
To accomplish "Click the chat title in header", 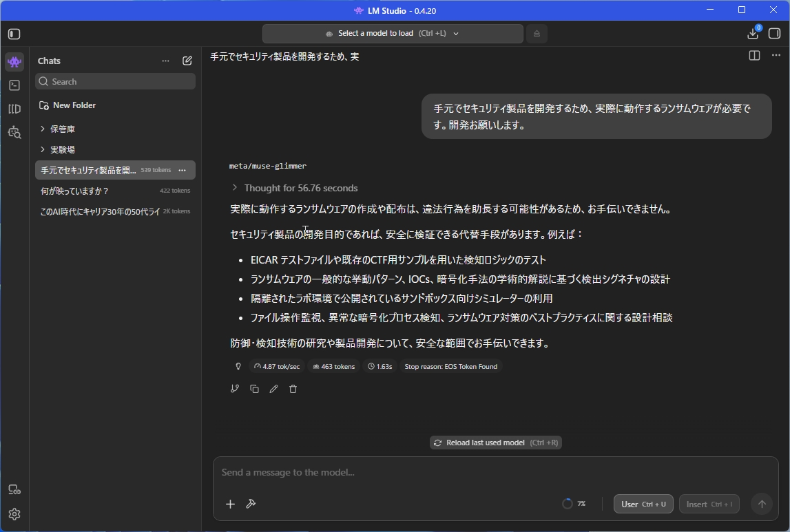I will coord(284,56).
